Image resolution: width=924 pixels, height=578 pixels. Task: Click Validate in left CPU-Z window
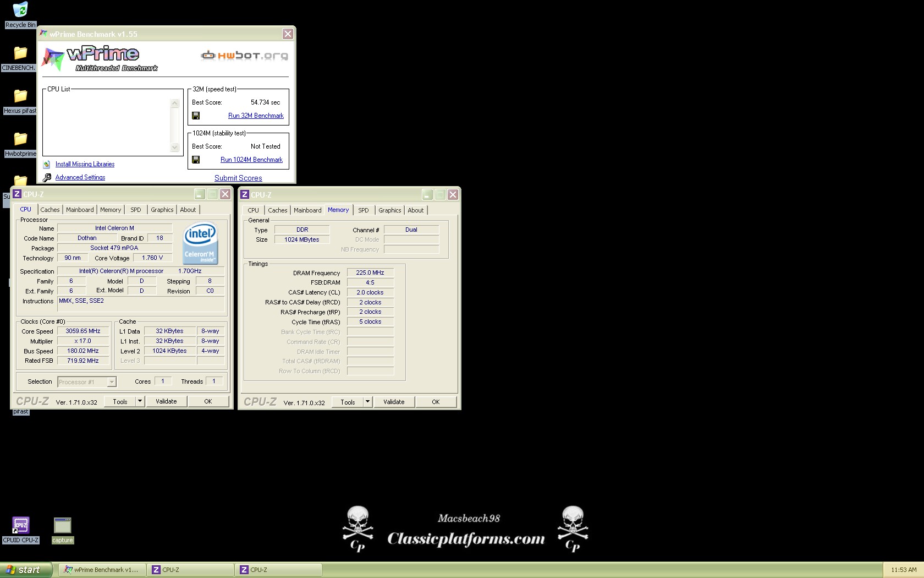click(x=166, y=401)
